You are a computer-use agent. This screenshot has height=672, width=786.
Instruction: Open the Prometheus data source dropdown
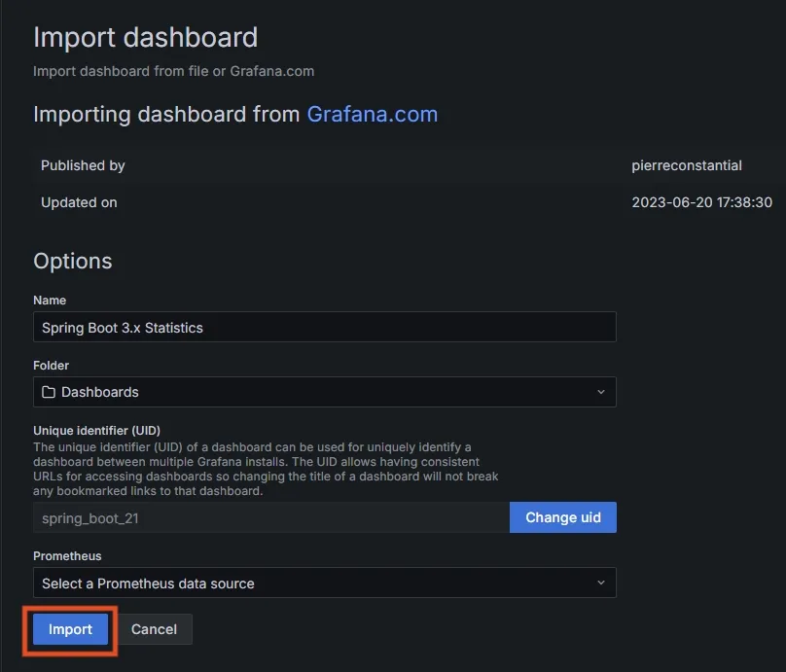pos(325,583)
